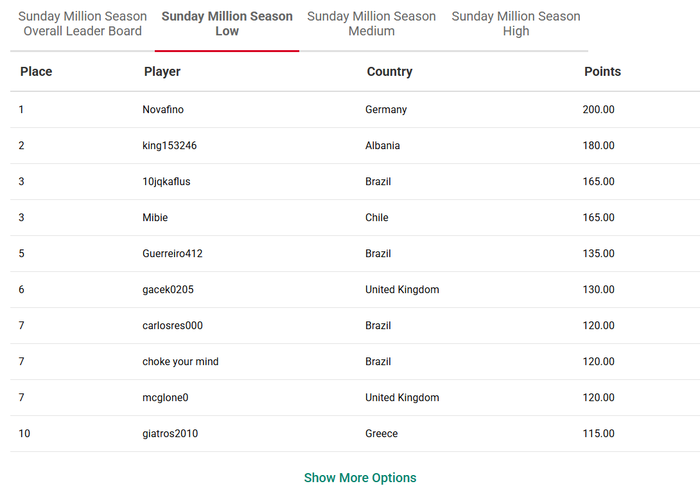The width and height of the screenshot is (700, 495).
Task: Click the Player column header
Action: pyautogui.click(x=162, y=72)
